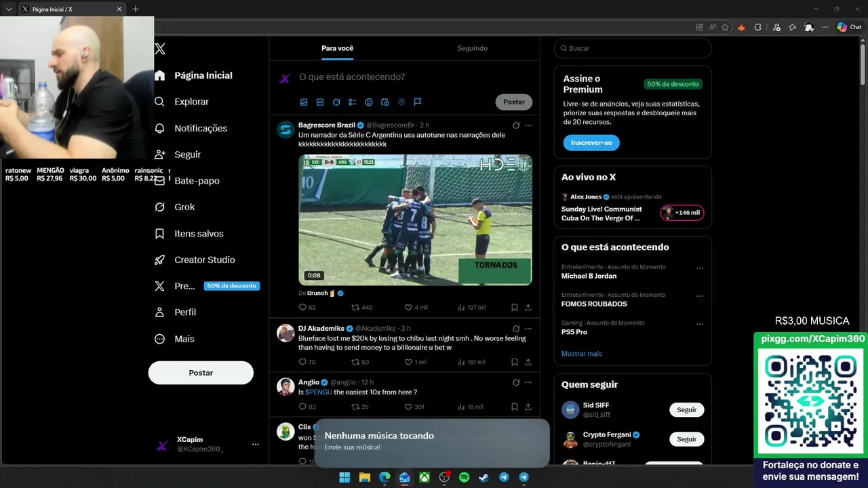Click the flag icon in composer
868x488 pixels.
(x=418, y=102)
